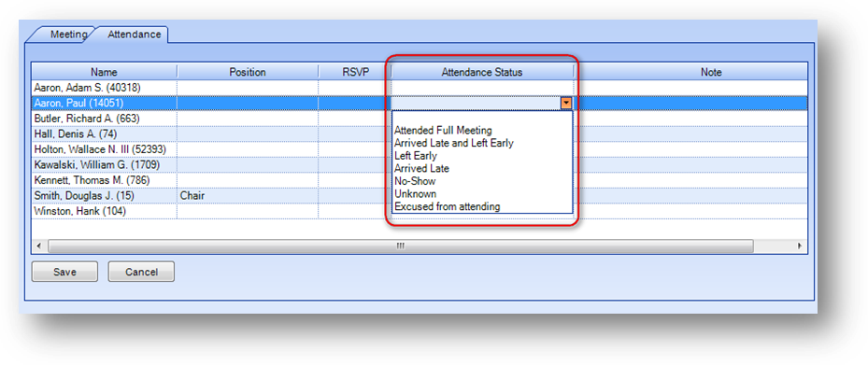The width and height of the screenshot is (868, 365).
Task: Click the scrollbar left arrow
Action: tap(38, 246)
